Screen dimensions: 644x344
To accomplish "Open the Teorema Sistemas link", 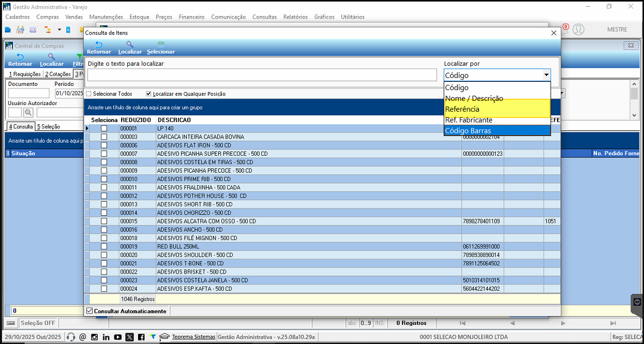I will [x=193, y=337].
